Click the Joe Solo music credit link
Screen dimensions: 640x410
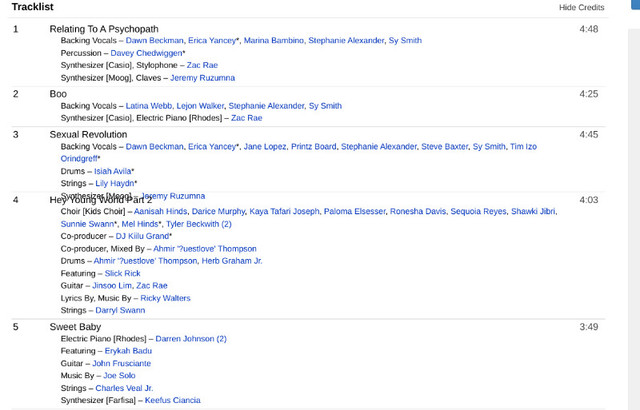[118, 375]
